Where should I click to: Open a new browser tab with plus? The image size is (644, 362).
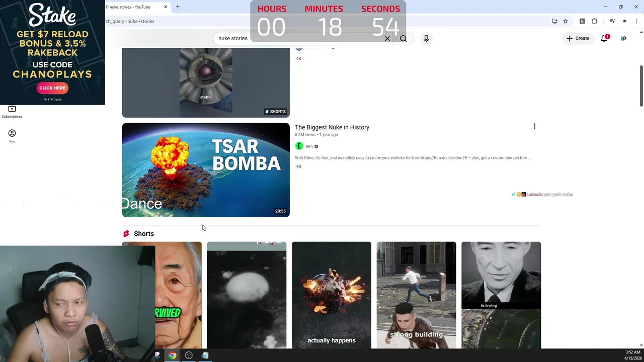(x=178, y=7)
